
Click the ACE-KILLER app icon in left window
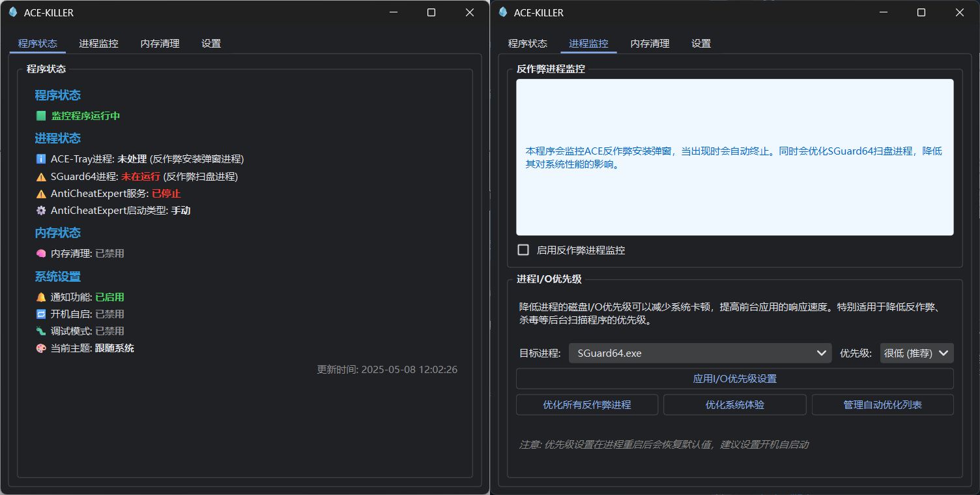tap(12, 12)
